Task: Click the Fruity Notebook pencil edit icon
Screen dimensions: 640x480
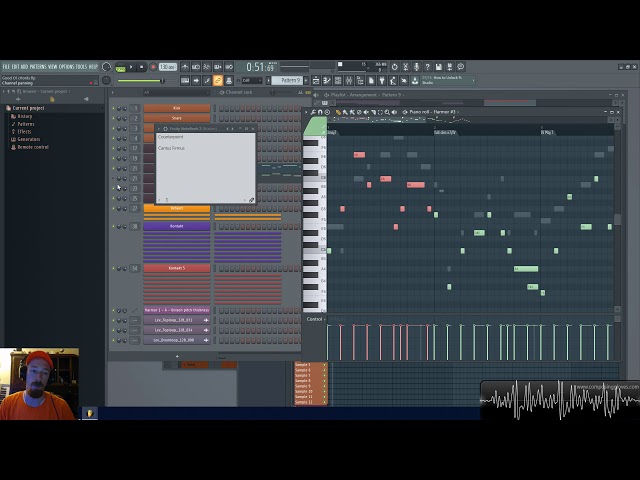Action: [251, 200]
